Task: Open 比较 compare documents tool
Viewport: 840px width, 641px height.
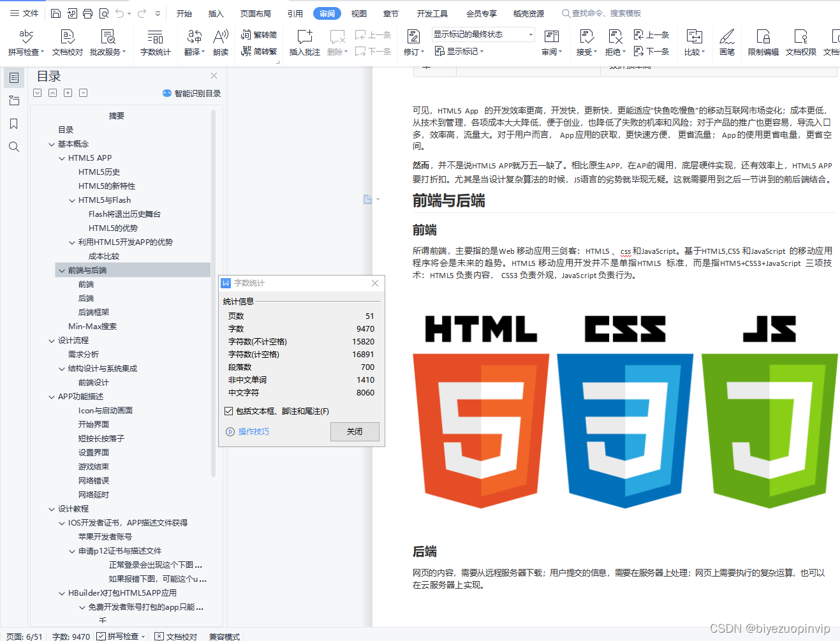Action: [x=695, y=43]
